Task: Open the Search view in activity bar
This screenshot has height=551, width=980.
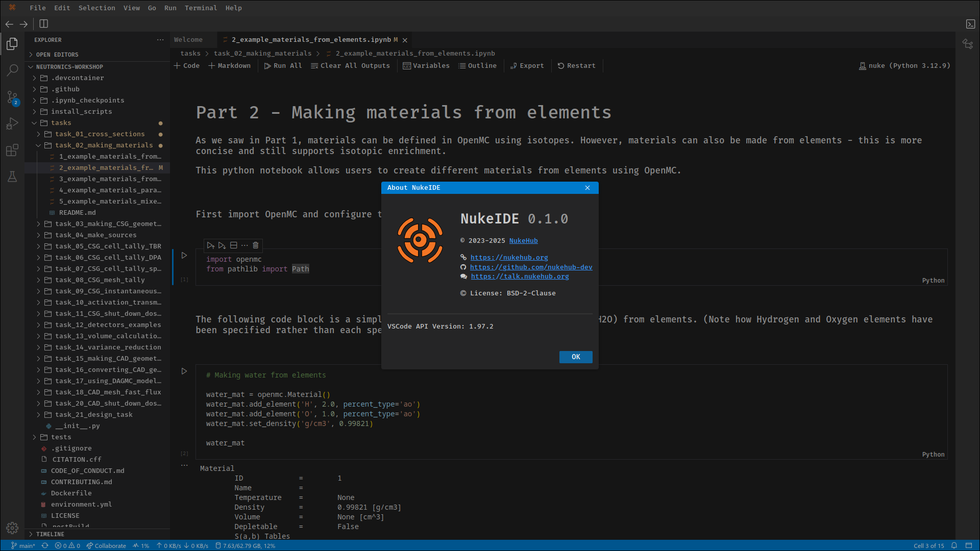Action: (x=12, y=70)
